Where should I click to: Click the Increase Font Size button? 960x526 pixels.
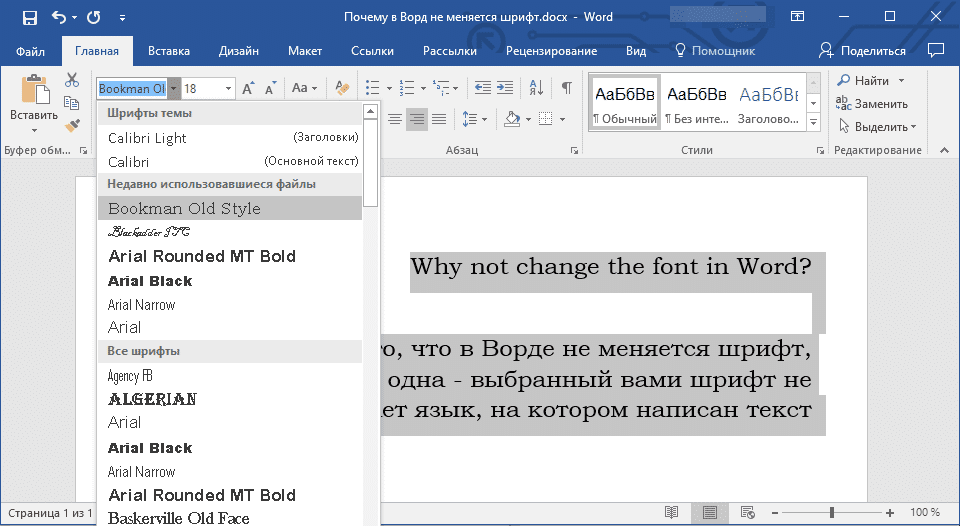pos(248,89)
